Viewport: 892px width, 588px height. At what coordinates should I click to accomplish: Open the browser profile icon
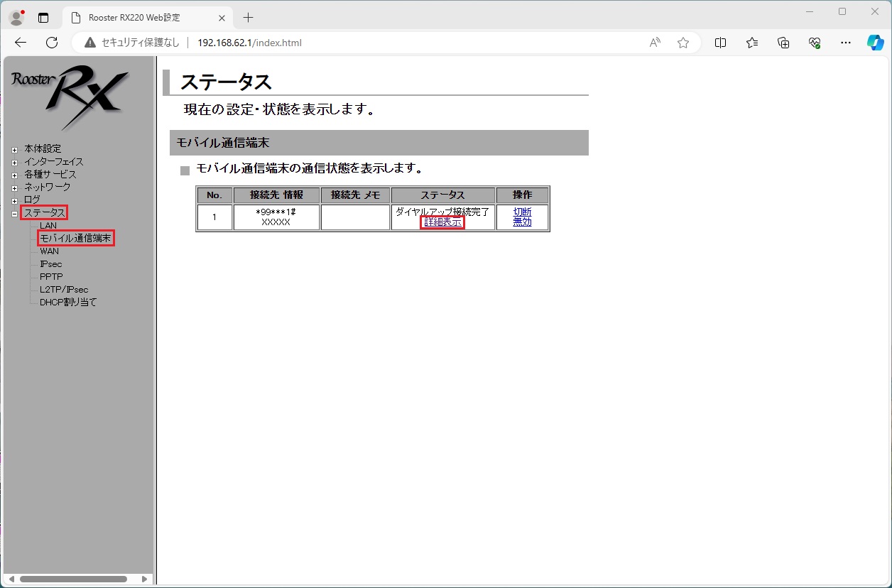pyautogui.click(x=16, y=17)
